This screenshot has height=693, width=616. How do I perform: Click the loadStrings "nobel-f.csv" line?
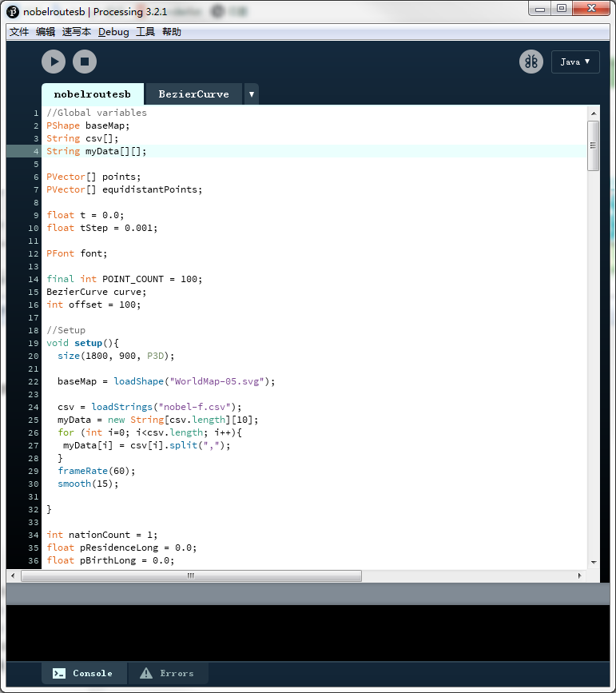pyautogui.click(x=149, y=407)
